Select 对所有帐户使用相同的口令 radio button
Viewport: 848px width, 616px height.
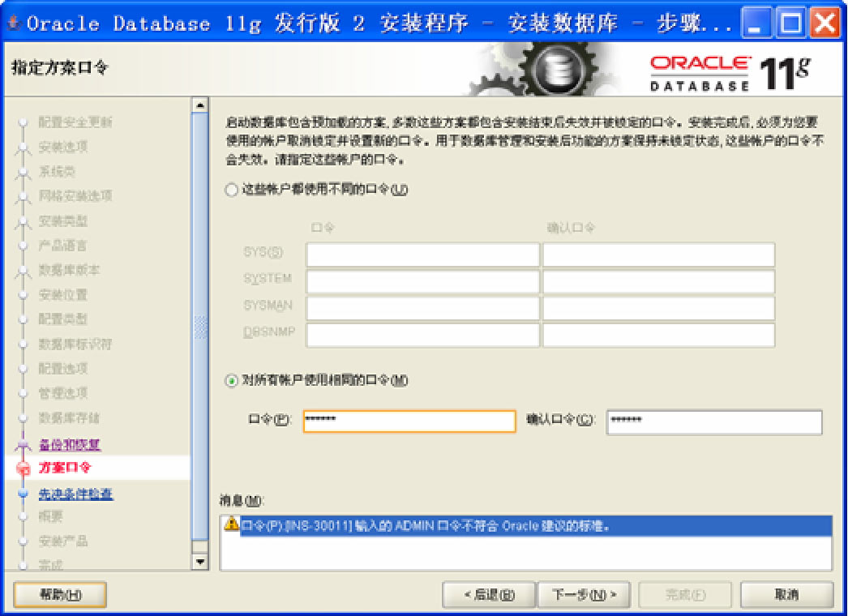point(232,381)
